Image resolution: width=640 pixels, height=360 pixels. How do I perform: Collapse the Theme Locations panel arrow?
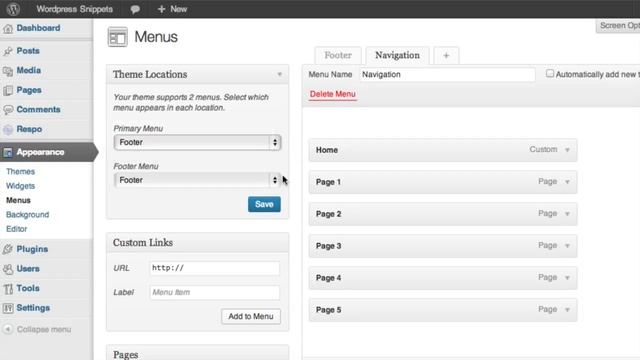(280, 75)
